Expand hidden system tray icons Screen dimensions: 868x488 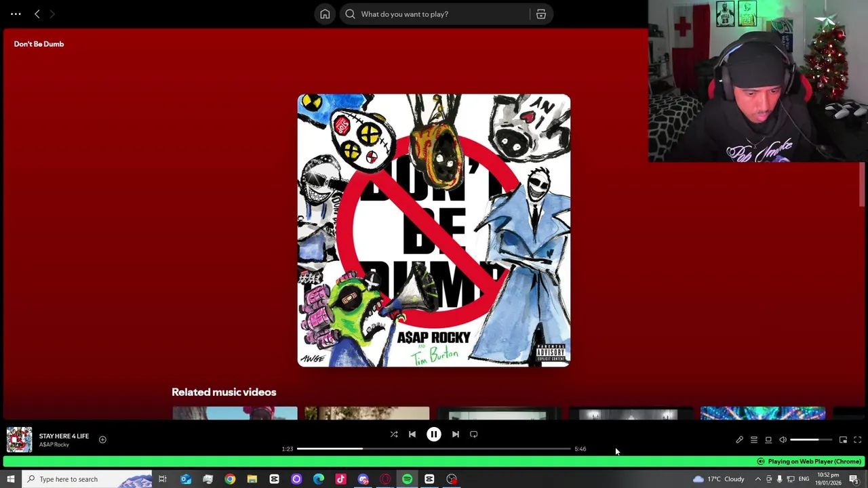(x=758, y=479)
